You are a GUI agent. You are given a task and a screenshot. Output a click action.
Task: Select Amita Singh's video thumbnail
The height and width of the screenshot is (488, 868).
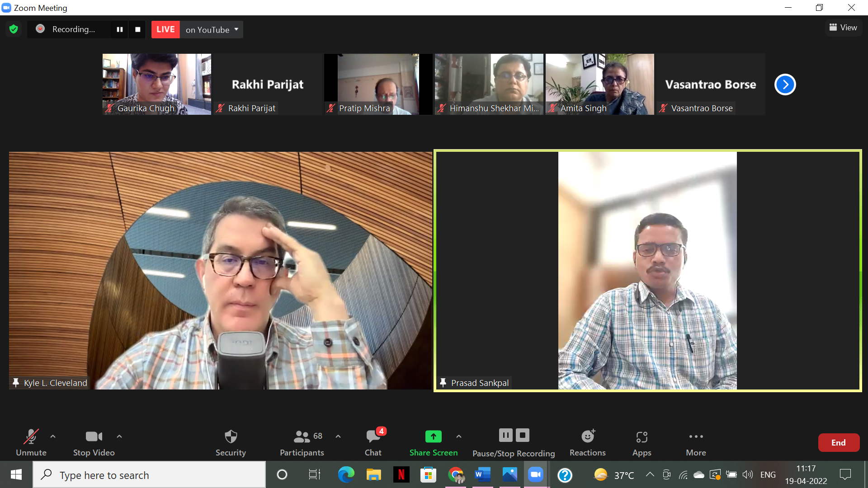click(x=599, y=84)
